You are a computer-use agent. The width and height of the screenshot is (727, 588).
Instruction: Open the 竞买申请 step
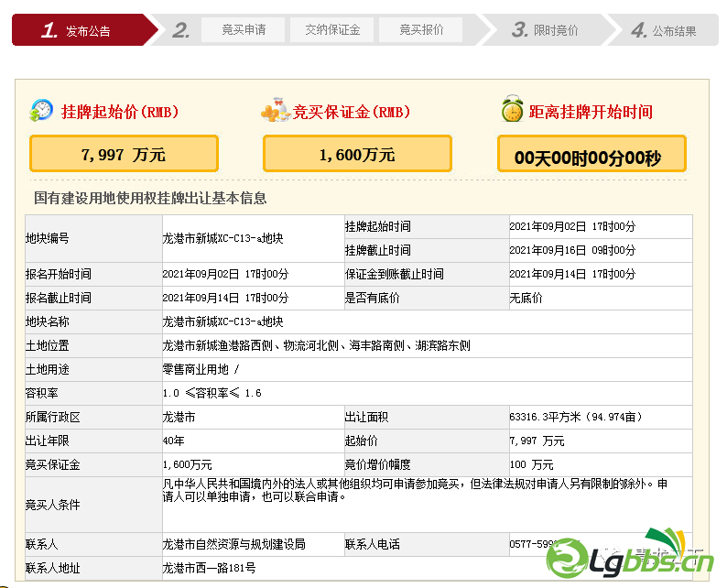point(243,30)
